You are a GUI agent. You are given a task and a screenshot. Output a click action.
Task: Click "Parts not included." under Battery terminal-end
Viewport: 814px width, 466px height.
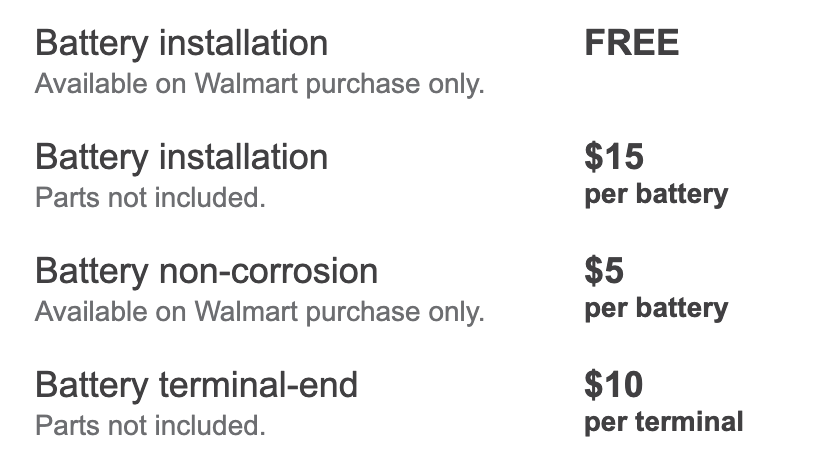pos(150,426)
